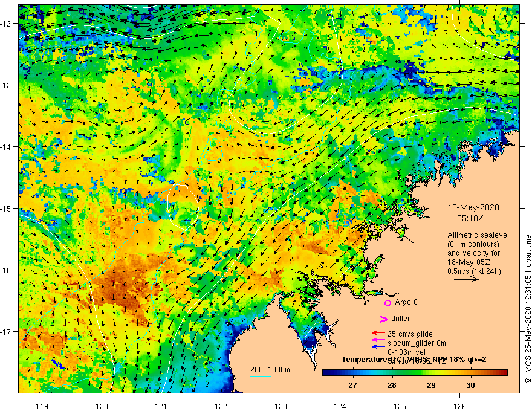
Task: Click the IMOS copyright timestamp text
Action: click(x=528, y=309)
